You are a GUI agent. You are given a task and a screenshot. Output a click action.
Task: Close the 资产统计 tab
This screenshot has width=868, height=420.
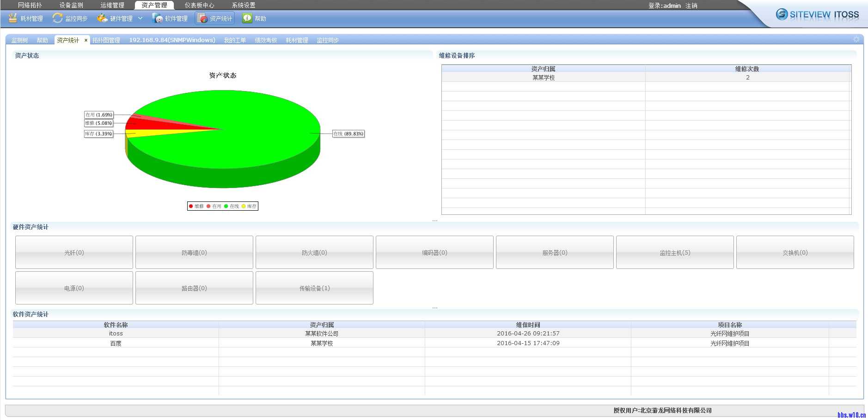[86, 40]
